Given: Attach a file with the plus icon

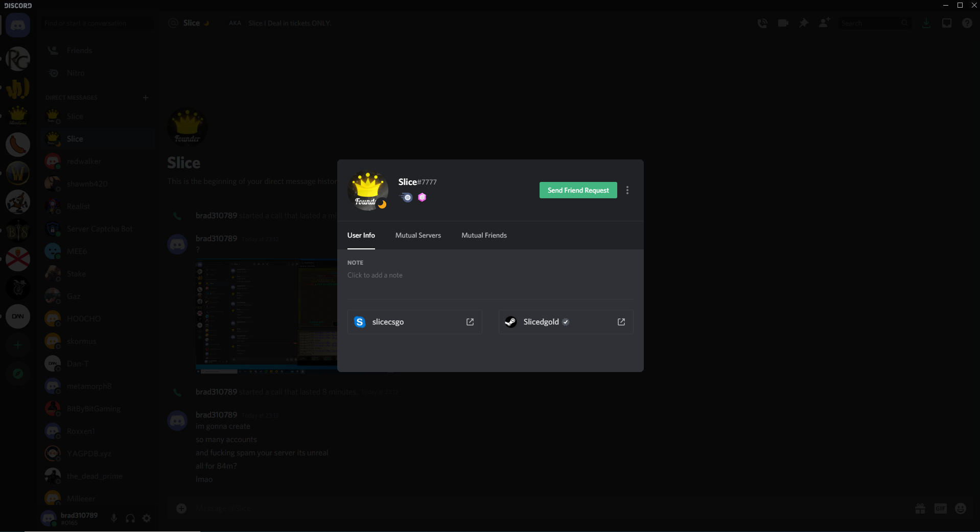Looking at the screenshot, I should [x=181, y=508].
